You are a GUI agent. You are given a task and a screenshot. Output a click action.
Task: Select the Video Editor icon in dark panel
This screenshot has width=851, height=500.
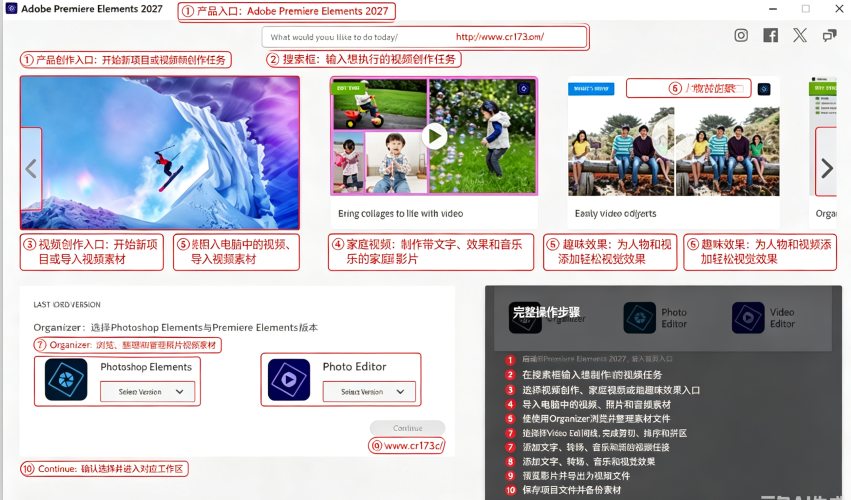748,318
